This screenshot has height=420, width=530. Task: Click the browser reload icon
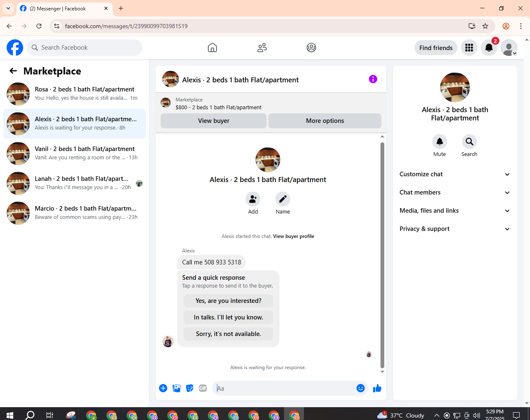[39, 26]
